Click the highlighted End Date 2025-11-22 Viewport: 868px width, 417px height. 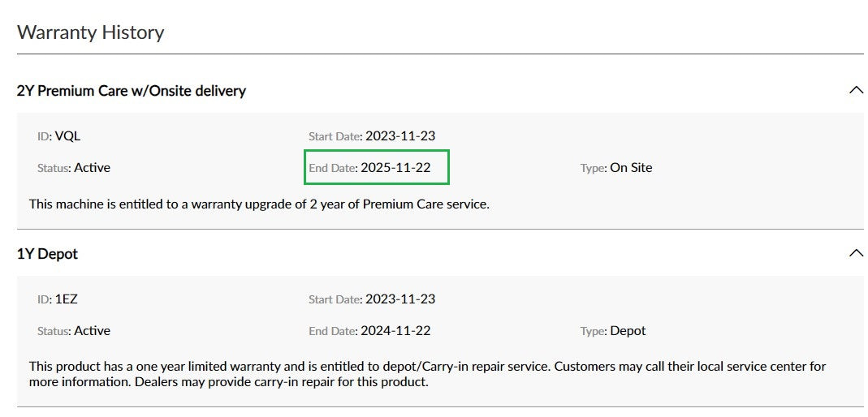pos(377,167)
